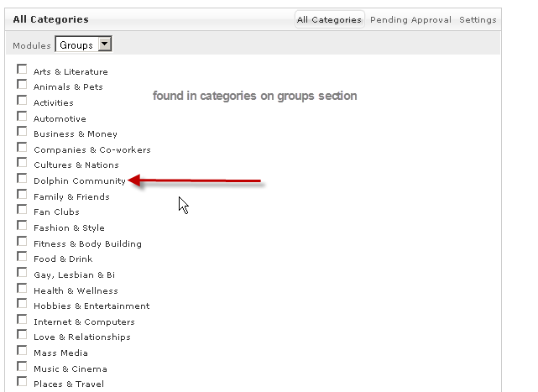Select the Mass Media checkbox
This screenshot has width=538, height=392.
[x=22, y=352]
